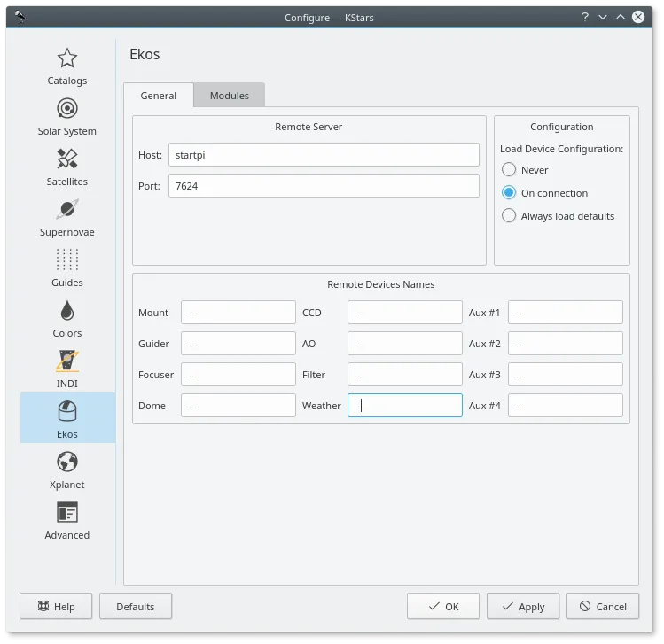
Task: Click the Aux #2 device field
Action: 566,344
